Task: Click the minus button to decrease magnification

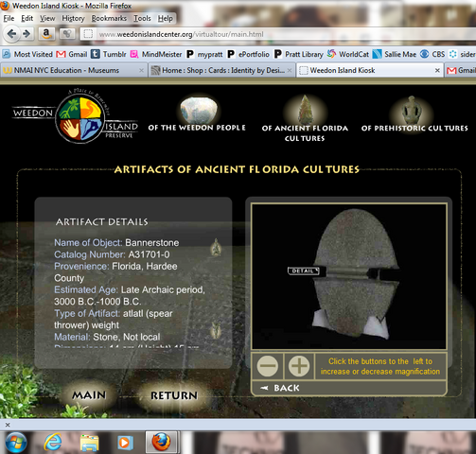Action: tap(268, 366)
